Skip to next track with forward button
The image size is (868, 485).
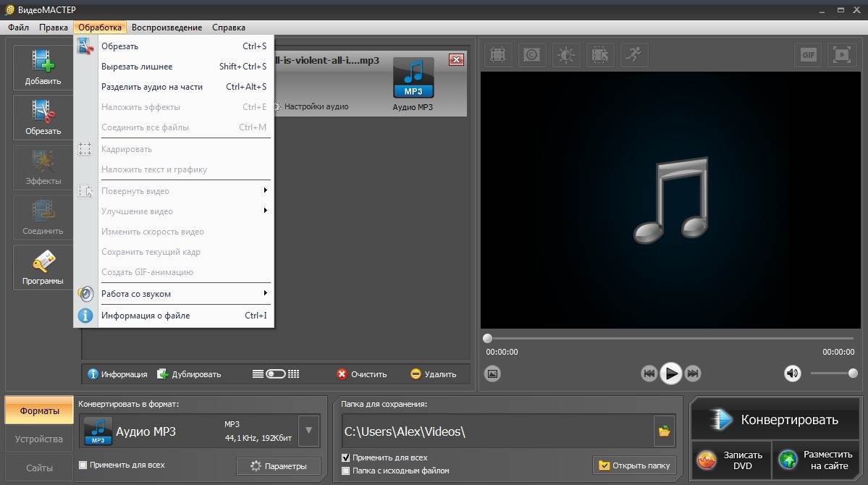click(x=693, y=374)
